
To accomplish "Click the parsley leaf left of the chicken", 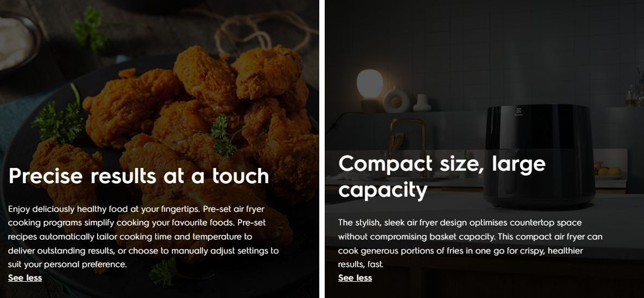I will pyautogui.click(x=57, y=119).
